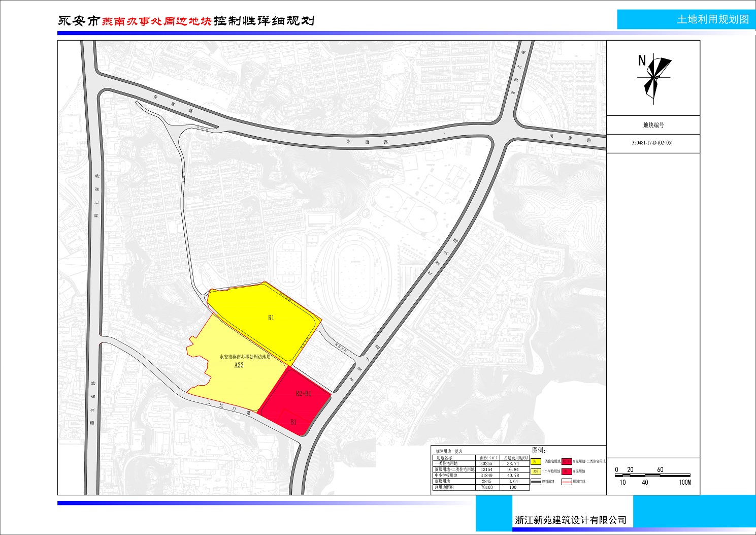Click the parcel code 350481-17-D-(02~05)
Screen dimensions: 756x535
tap(652, 143)
